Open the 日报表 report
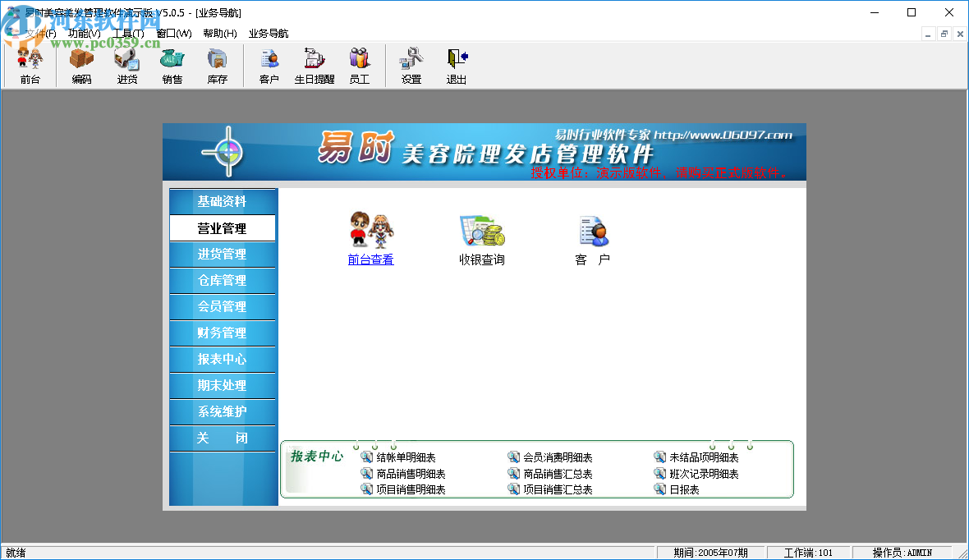 point(686,489)
